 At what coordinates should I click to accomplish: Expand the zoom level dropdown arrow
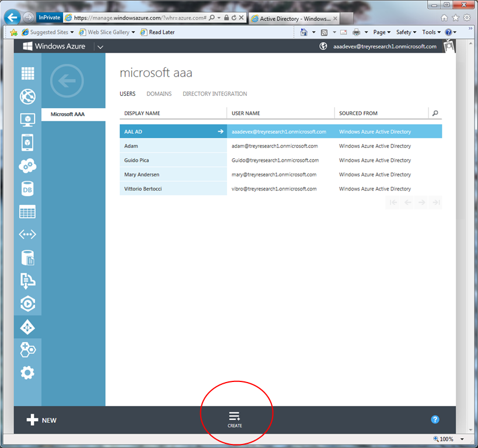click(x=462, y=439)
